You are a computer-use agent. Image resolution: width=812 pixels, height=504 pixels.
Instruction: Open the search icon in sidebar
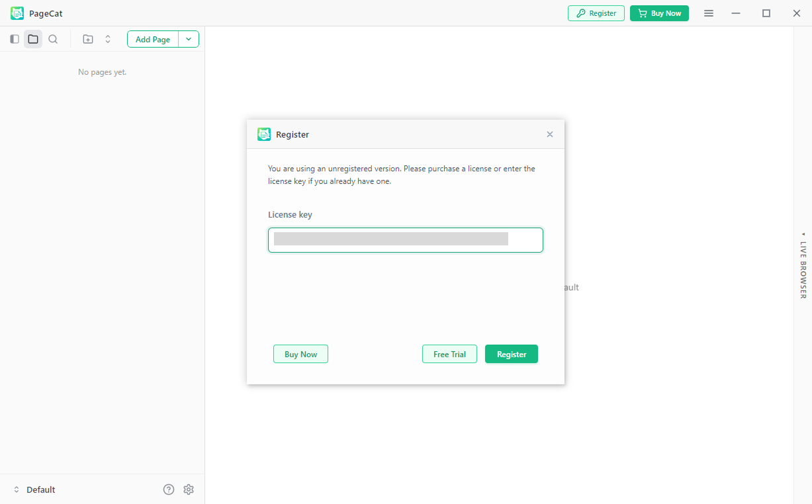click(x=53, y=39)
